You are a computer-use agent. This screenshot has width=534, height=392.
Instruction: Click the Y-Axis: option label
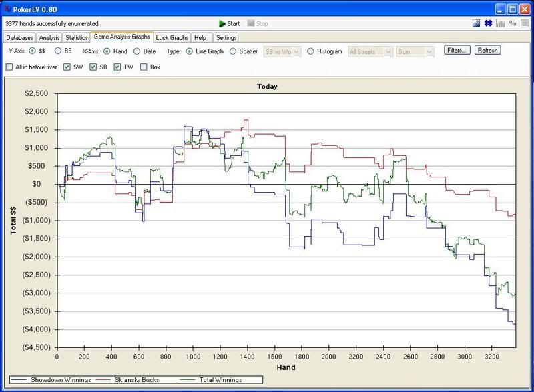pos(17,51)
